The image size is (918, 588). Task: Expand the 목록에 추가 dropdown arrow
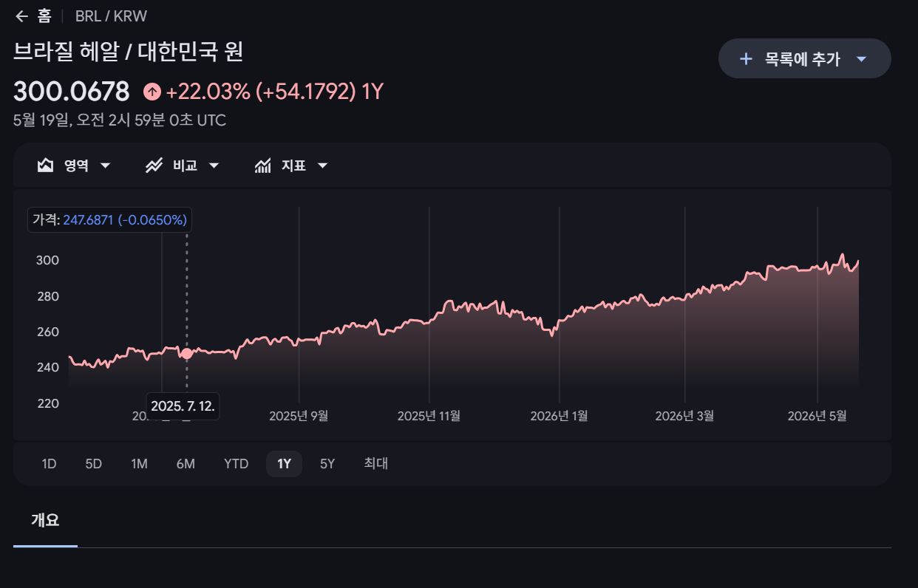point(860,59)
